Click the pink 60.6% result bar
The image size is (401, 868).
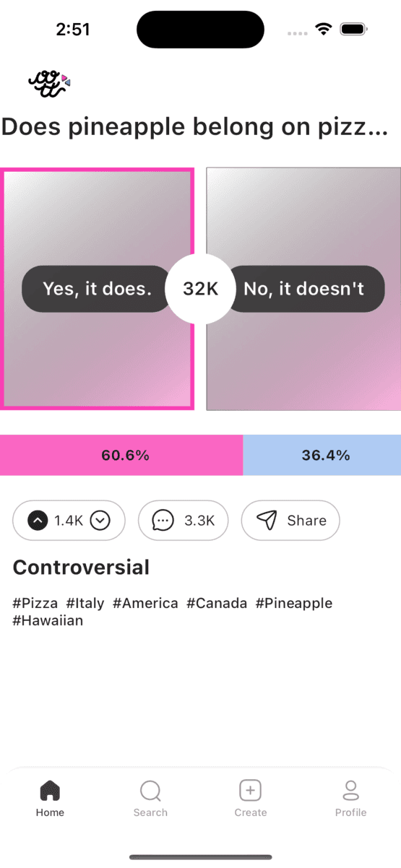click(121, 455)
